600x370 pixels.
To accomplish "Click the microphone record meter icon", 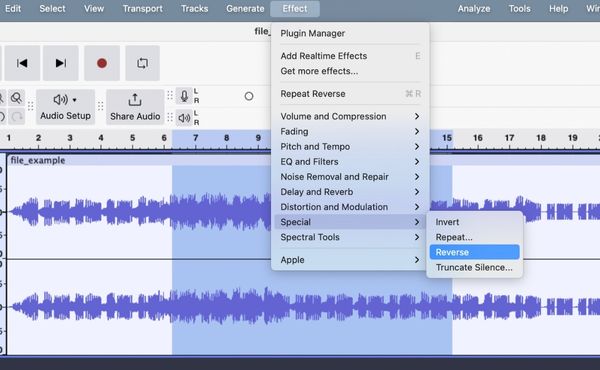I will point(184,96).
